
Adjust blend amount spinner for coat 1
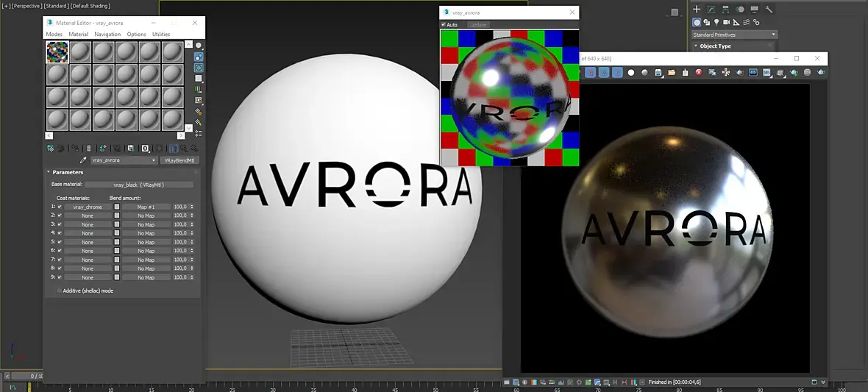(192, 207)
